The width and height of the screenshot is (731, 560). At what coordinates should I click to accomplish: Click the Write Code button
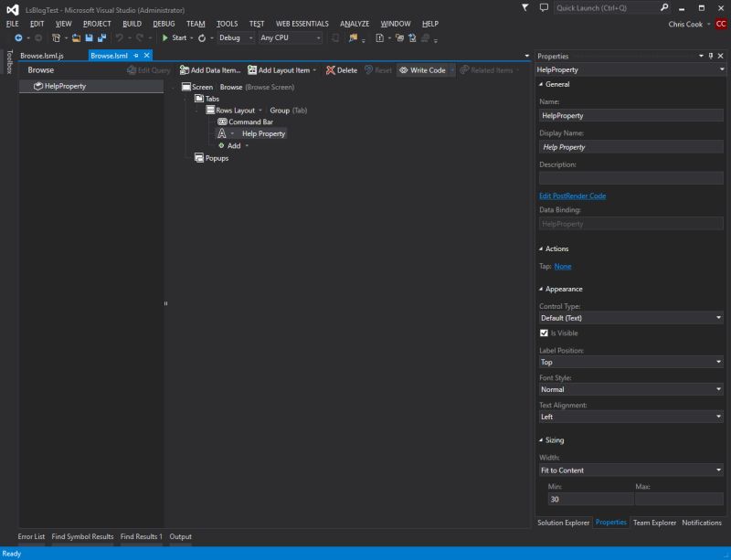coord(422,70)
